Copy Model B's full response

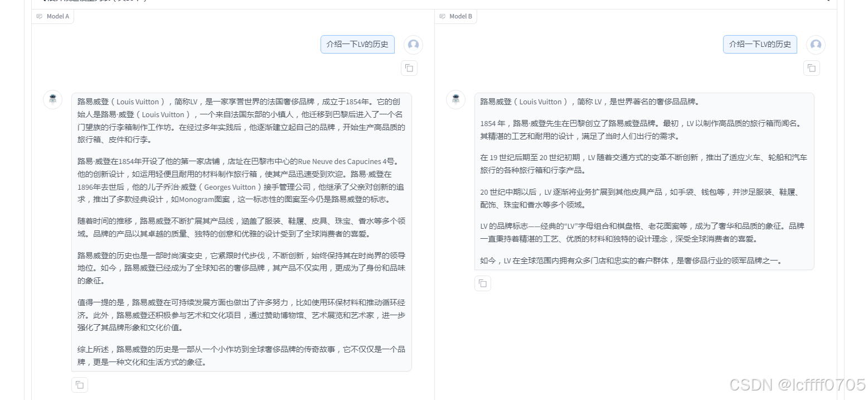point(483,283)
